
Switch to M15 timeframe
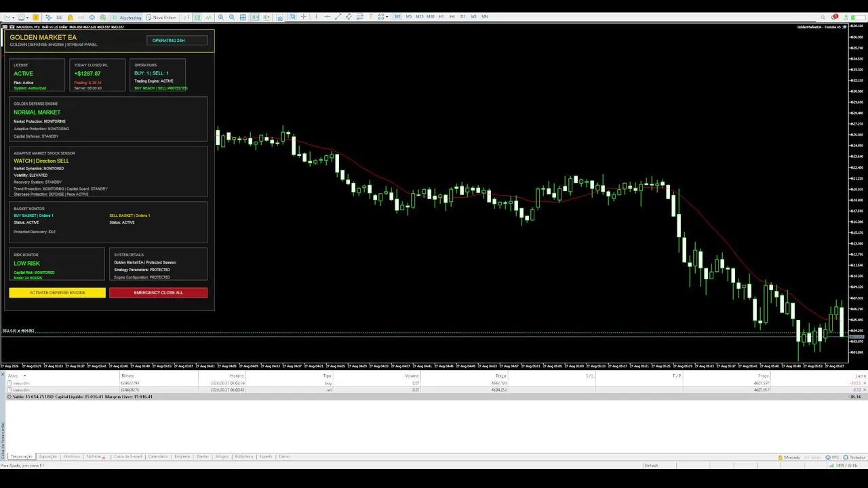[420, 17]
